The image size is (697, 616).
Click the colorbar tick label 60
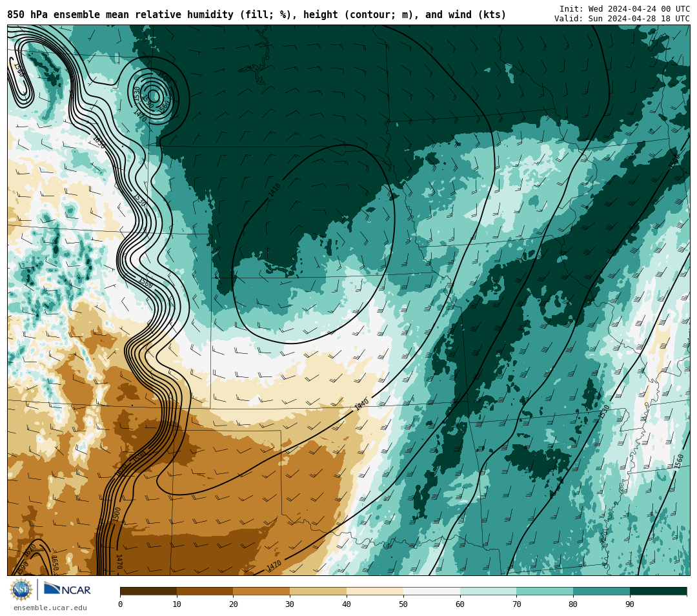460,604
